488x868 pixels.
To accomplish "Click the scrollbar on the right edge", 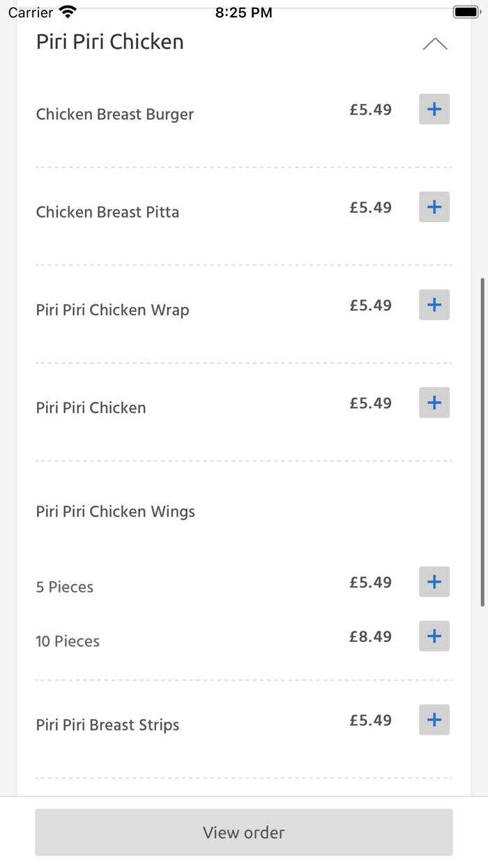I will [x=482, y=440].
